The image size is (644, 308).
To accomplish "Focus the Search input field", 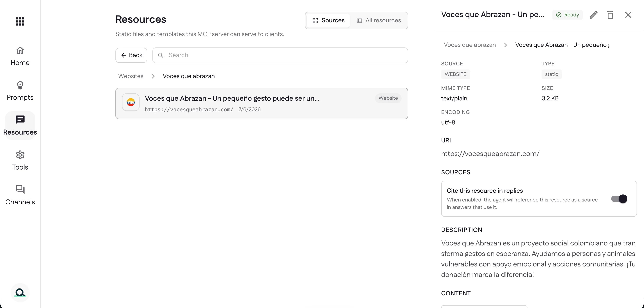I will click(280, 55).
